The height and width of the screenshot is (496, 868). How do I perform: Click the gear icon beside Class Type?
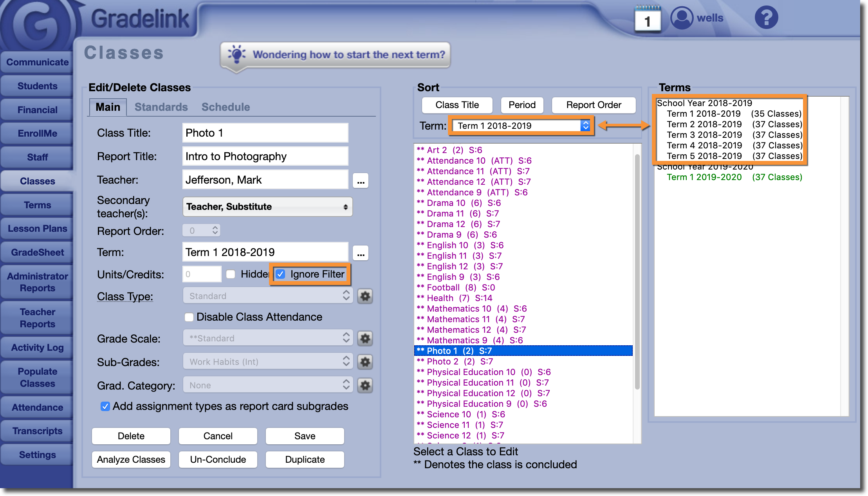coord(365,296)
